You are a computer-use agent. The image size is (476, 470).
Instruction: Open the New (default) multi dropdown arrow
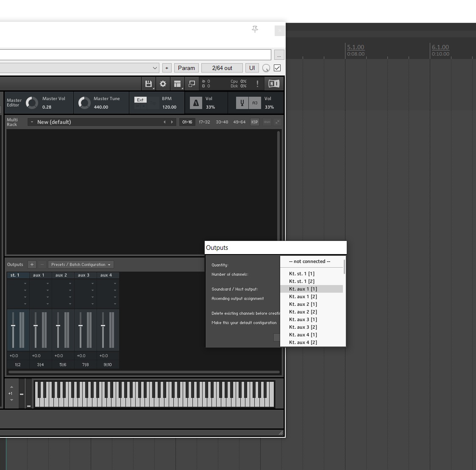pyautogui.click(x=32, y=122)
